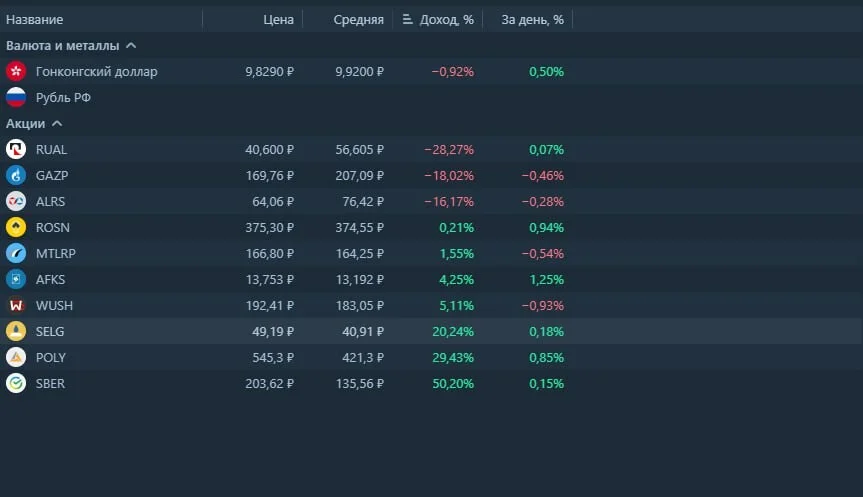Click the ALRS Alrosa logo icon
863x497 pixels.
[x=16, y=201]
